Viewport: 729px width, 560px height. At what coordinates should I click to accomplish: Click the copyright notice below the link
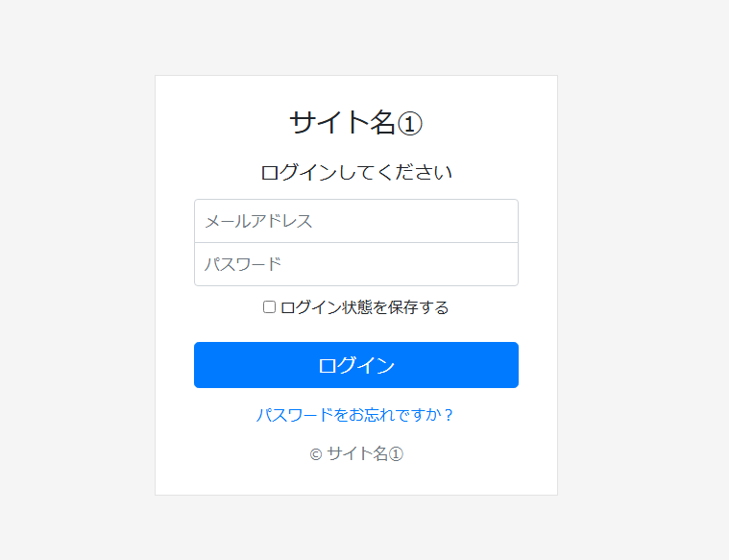coord(355,454)
